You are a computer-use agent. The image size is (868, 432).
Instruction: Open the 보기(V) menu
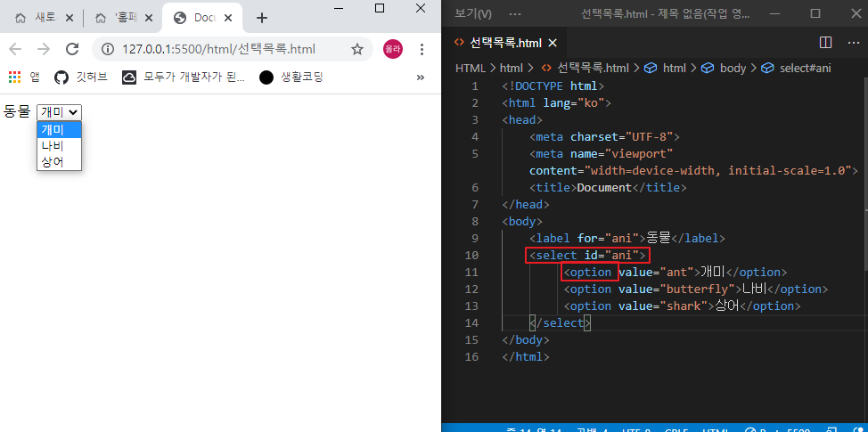point(472,14)
